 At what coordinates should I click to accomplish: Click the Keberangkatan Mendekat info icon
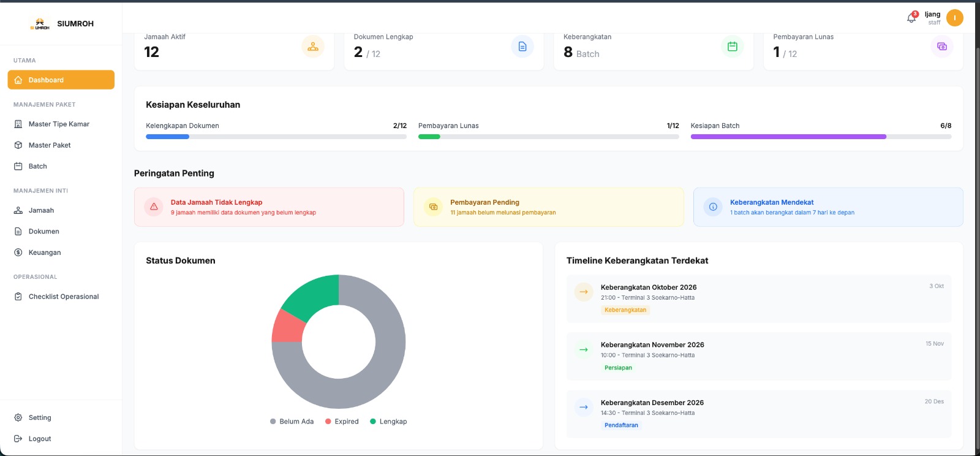click(x=713, y=207)
